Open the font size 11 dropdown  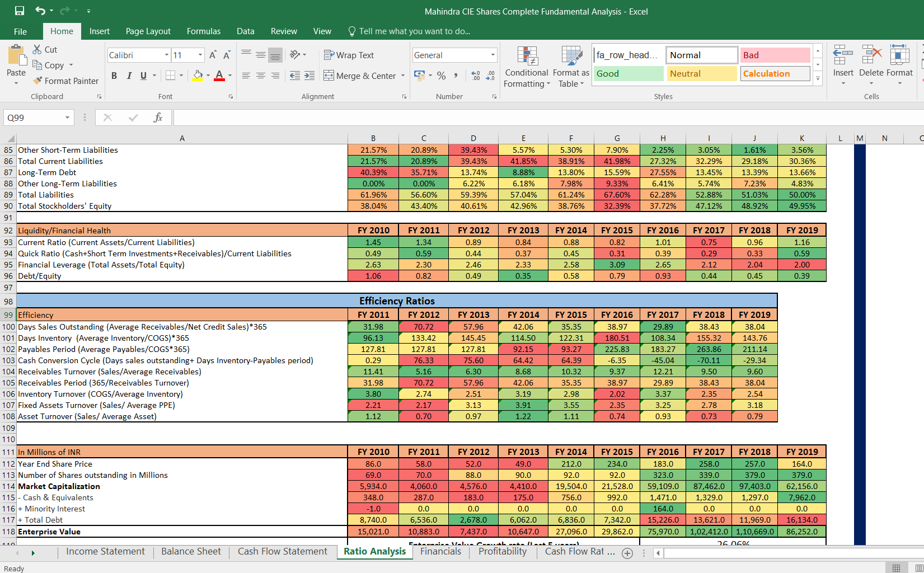click(200, 55)
